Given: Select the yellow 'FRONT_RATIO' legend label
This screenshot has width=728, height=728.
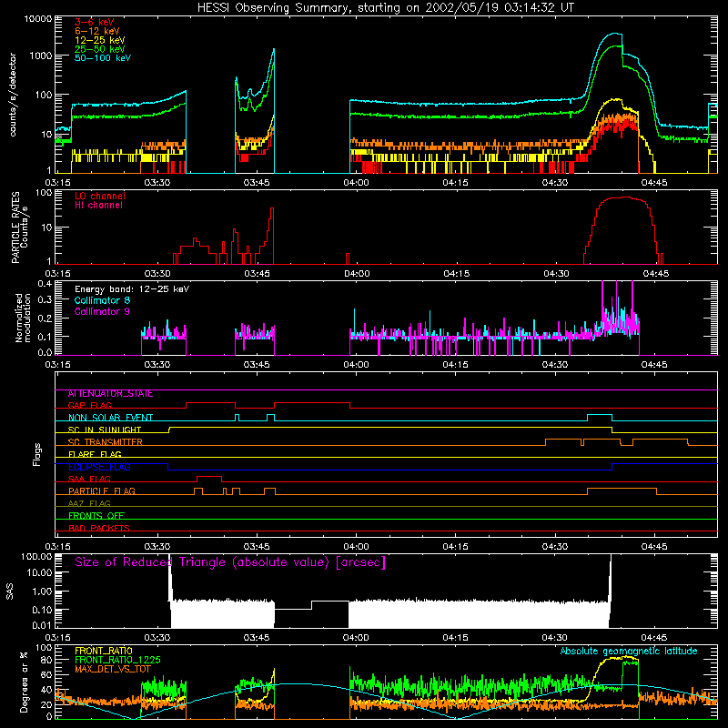Looking at the screenshot, I should click(104, 651).
